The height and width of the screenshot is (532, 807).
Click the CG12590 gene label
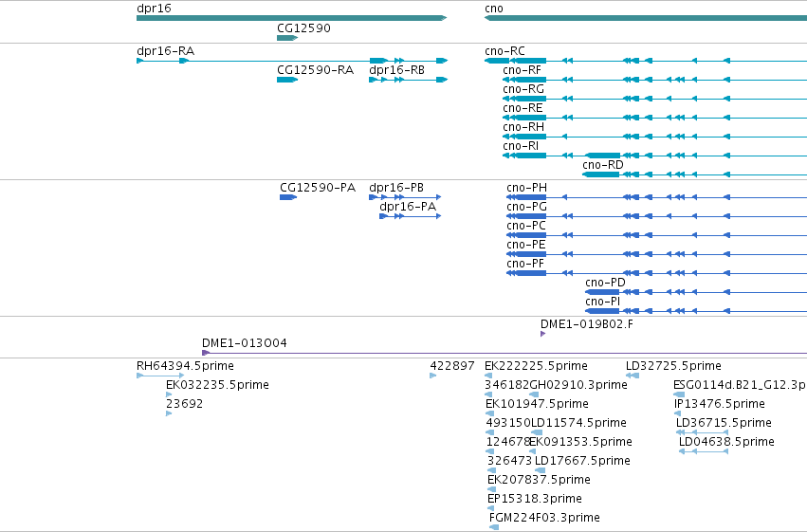click(x=303, y=28)
